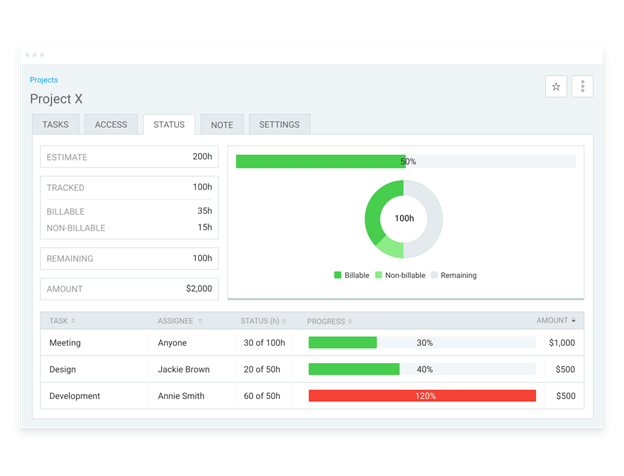Image resolution: width=624 pixels, height=476 pixels.
Task: Click the Meeting task row name
Action: tap(65, 343)
